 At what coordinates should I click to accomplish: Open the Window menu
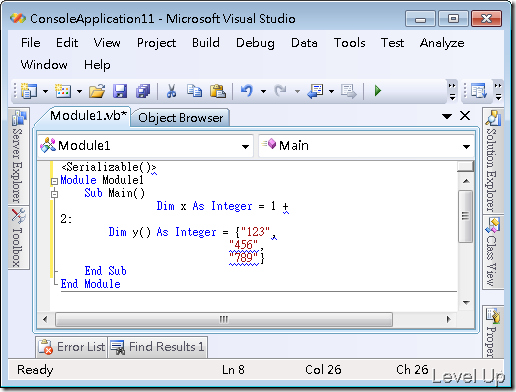pos(44,64)
